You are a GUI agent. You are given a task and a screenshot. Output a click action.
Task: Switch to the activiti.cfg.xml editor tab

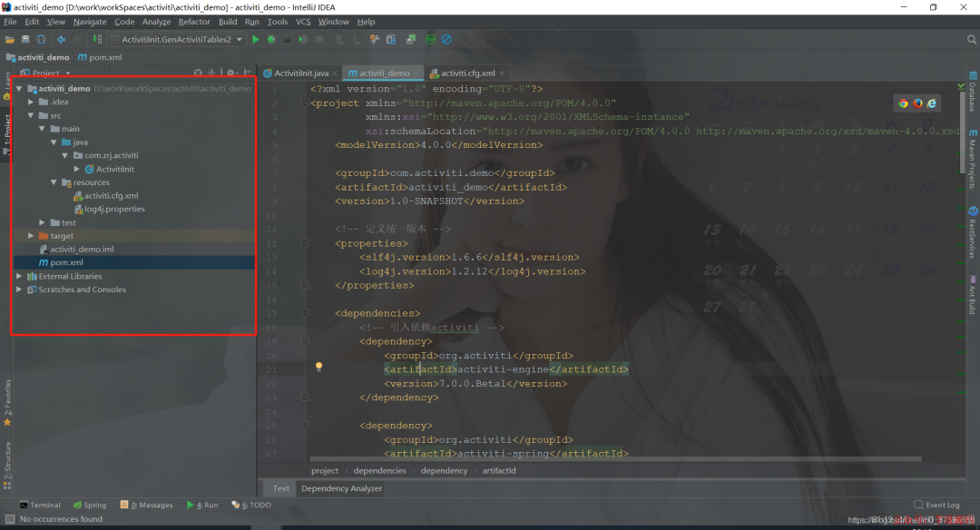pos(467,74)
